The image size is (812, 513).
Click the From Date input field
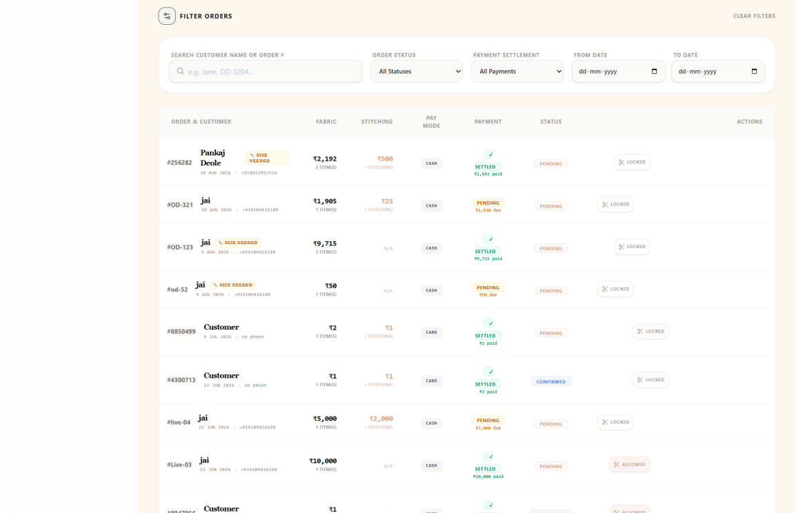point(618,72)
